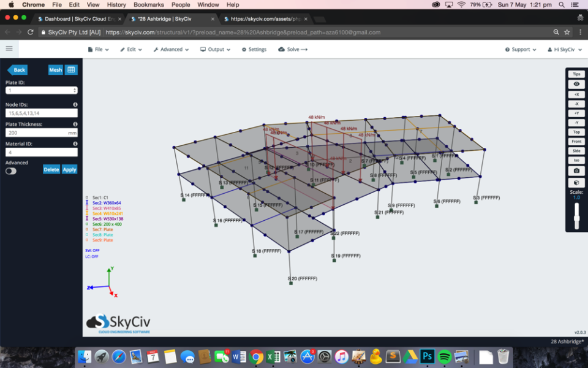Select the Iso view icon

pyautogui.click(x=576, y=159)
